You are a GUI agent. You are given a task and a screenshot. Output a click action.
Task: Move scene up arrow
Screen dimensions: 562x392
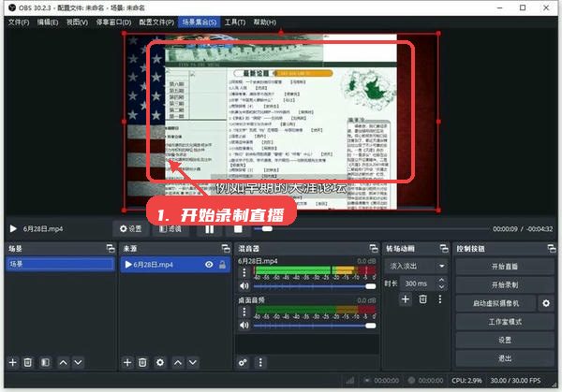(63, 363)
